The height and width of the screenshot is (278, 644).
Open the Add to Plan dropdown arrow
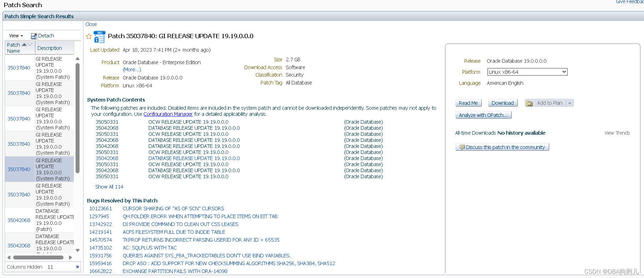pos(570,103)
